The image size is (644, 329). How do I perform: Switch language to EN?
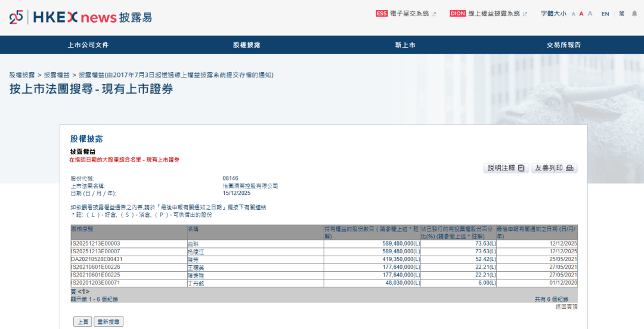tap(605, 14)
